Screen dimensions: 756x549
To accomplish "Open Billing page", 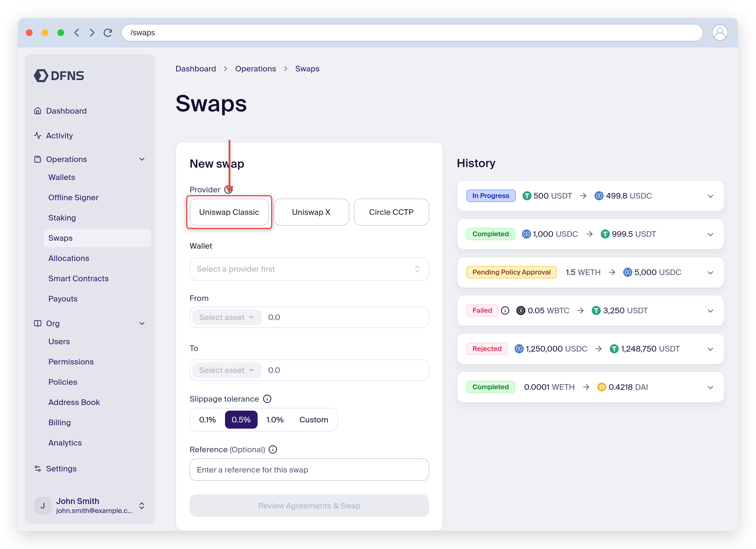I will [x=59, y=422].
